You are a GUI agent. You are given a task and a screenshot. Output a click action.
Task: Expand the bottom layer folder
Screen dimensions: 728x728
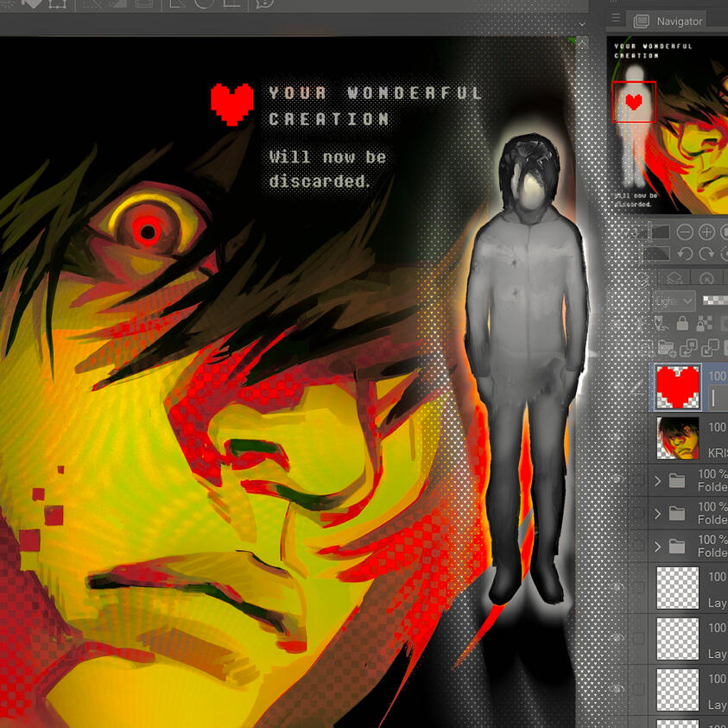point(658,547)
